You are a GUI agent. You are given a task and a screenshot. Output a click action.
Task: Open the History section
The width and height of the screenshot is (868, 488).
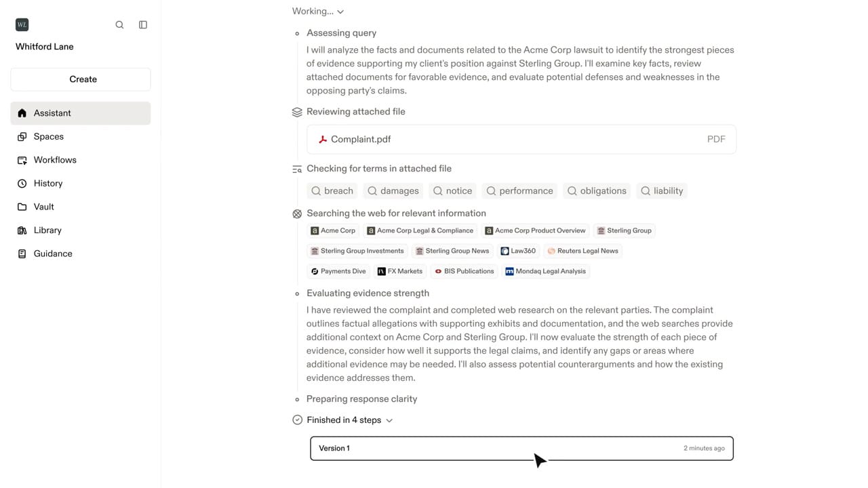tap(47, 184)
